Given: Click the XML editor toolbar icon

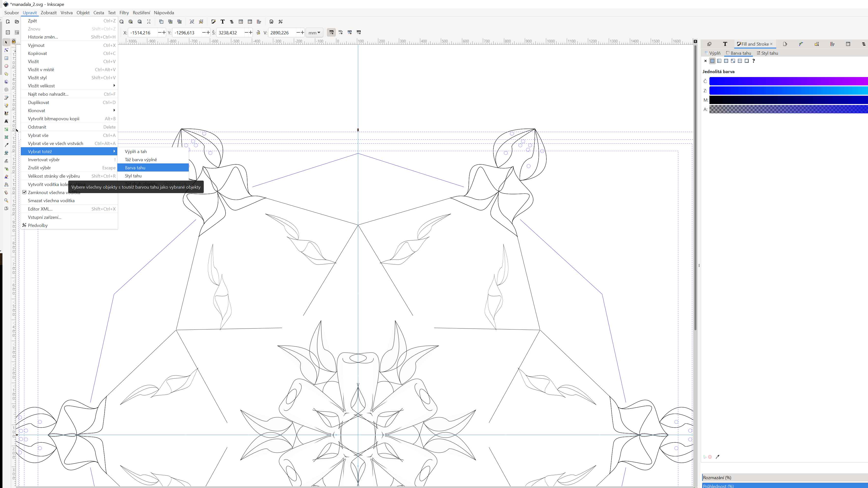Looking at the screenshot, I should pos(241,22).
